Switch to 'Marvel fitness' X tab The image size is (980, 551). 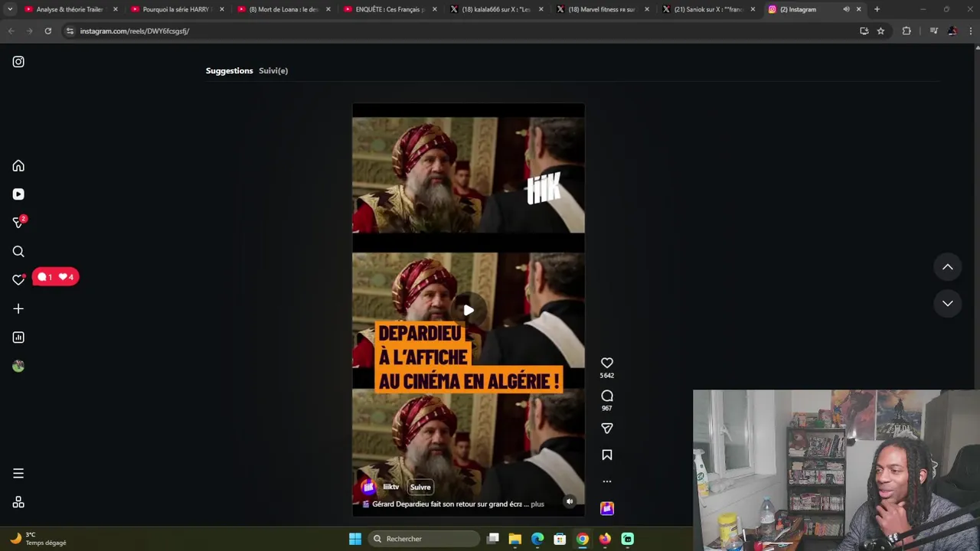coord(603,9)
